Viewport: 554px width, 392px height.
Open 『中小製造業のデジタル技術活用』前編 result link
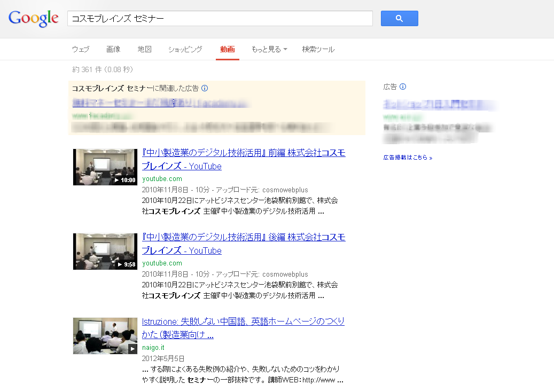244,159
